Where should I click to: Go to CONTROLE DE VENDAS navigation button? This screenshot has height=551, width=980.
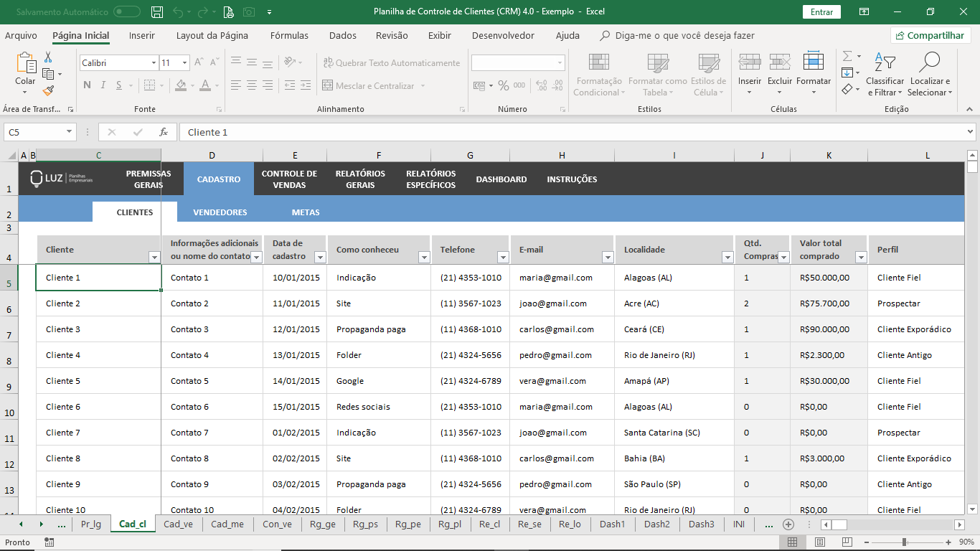(289, 179)
